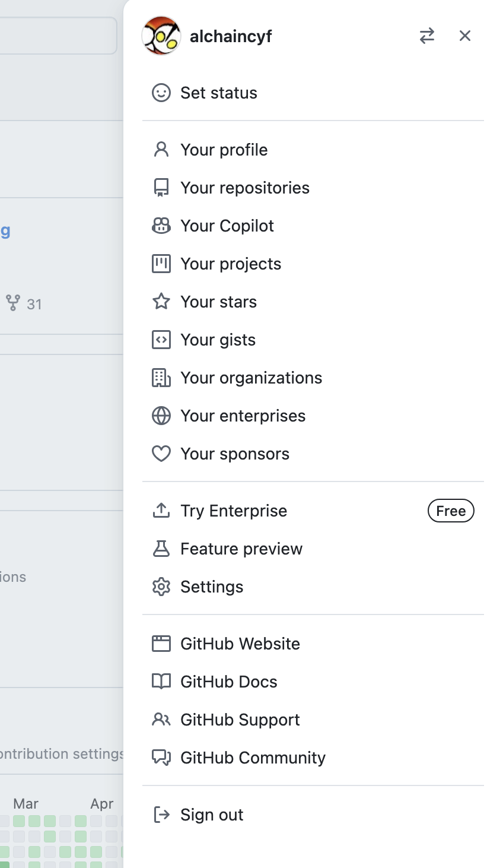Open Your profile
The height and width of the screenshot is (868, 503).
[224, 150]
